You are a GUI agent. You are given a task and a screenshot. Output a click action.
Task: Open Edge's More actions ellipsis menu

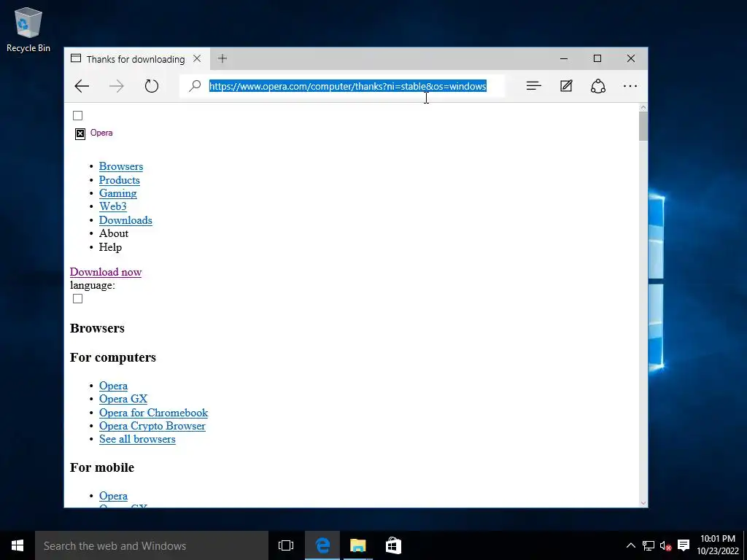tap(630, 86)
